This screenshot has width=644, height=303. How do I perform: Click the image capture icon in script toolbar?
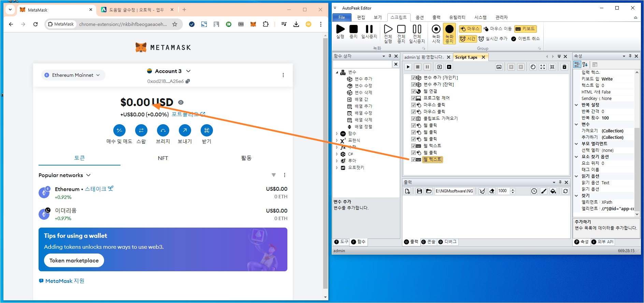click(x=499, y=67)
